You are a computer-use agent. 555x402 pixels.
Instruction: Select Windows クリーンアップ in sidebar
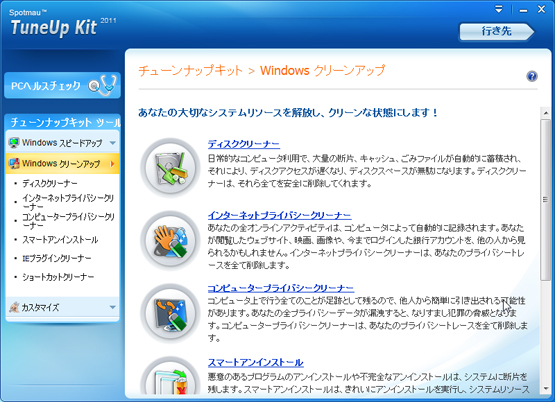pos(62,163)
